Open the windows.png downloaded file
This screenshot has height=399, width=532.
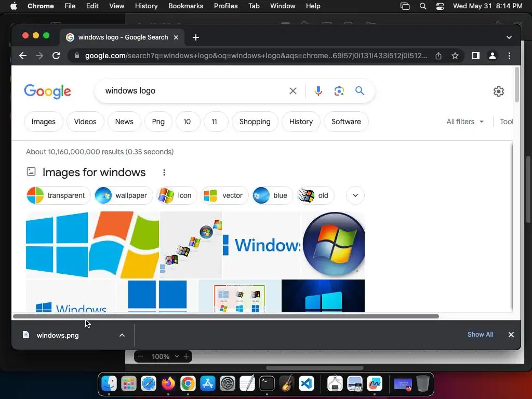pos(57,335)
